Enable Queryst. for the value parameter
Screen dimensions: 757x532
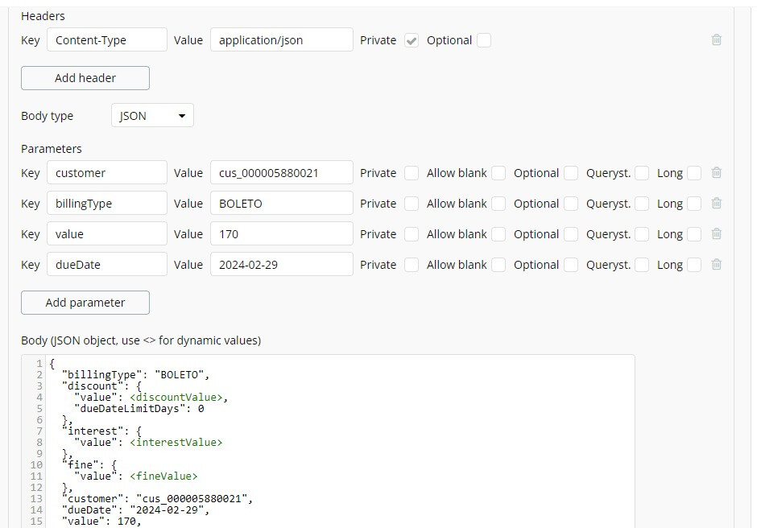click(x=642, y=234)
